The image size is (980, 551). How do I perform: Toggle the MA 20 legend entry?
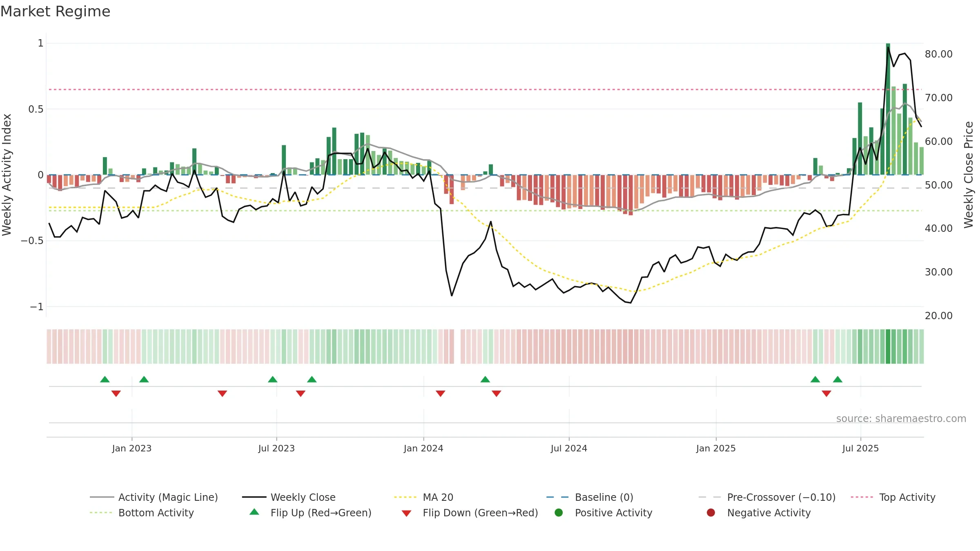tap(423, 497)
